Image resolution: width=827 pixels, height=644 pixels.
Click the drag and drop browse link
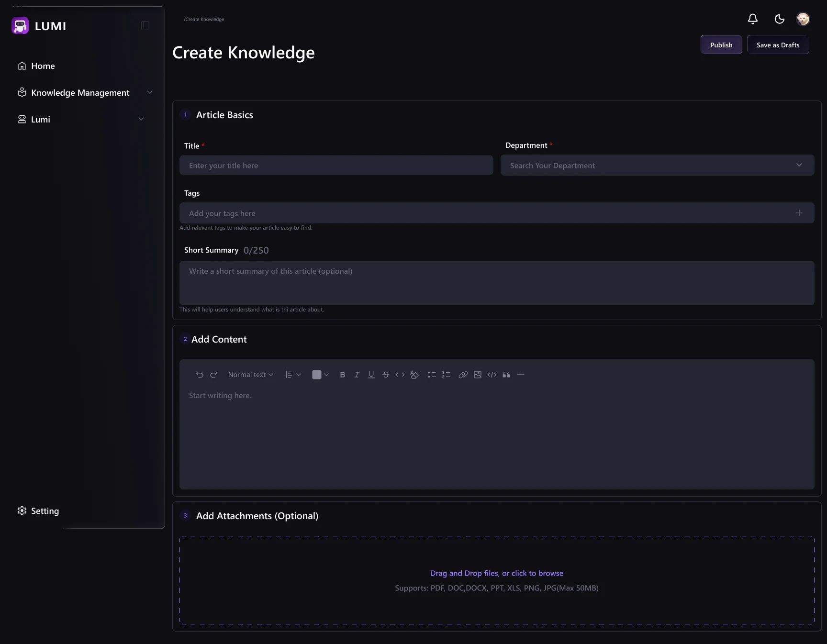(496, 573)
